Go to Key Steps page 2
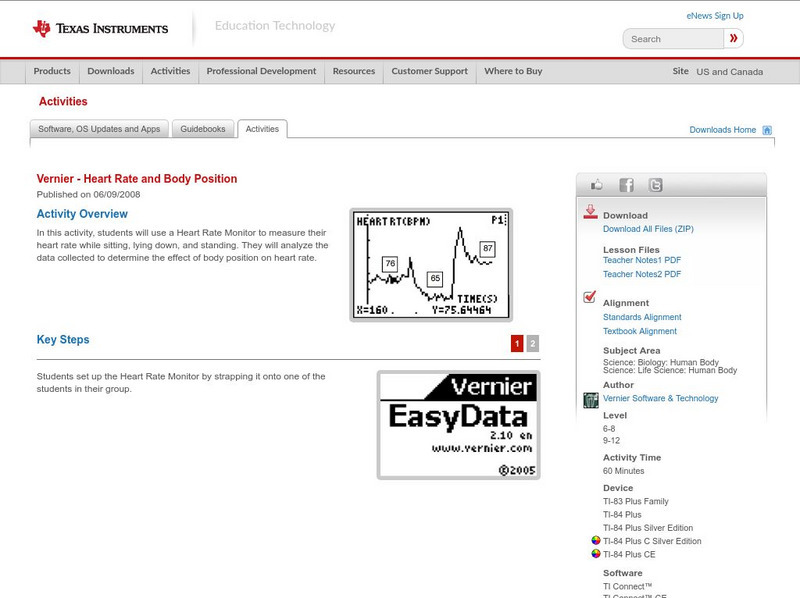Viewport: 800px width, 598px height. coord(533,343)
